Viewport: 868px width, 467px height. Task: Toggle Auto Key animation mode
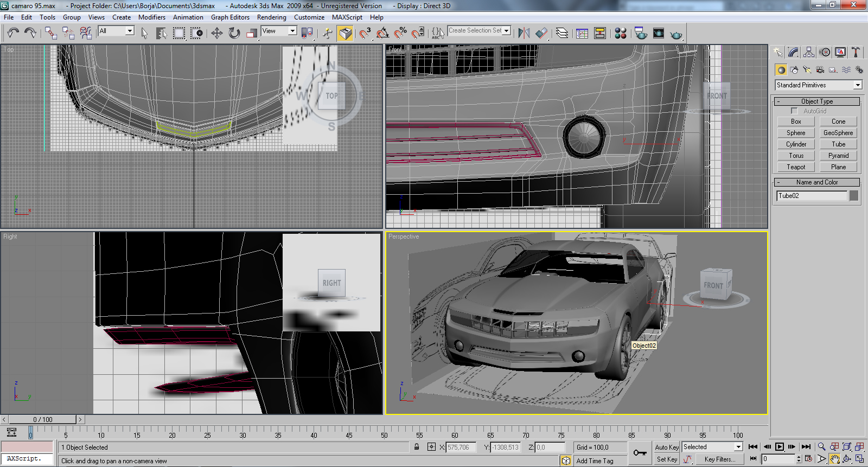pyautogui.click(x=667, y=447)
